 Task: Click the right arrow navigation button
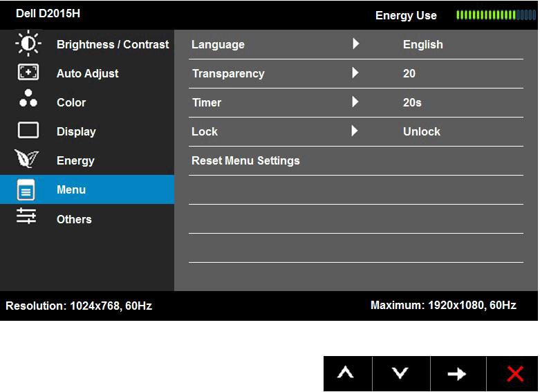(x=458, y=374)
